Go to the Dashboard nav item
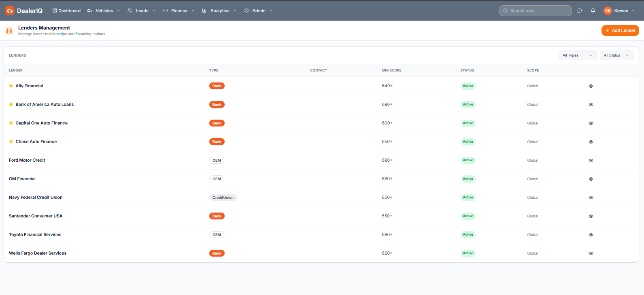 pyautogui.click(x=66, y=11)
